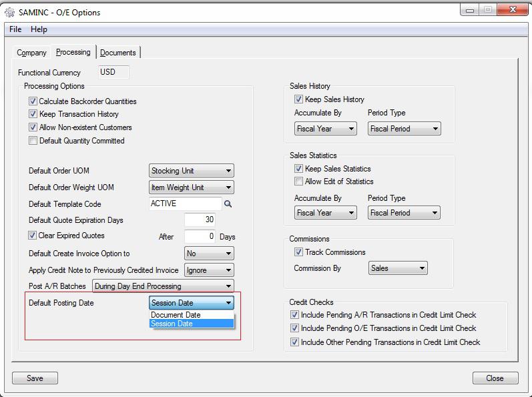Screen dimensions: 532x397
Task: Click the Close button at bottom right
Action: click(495, 378)
